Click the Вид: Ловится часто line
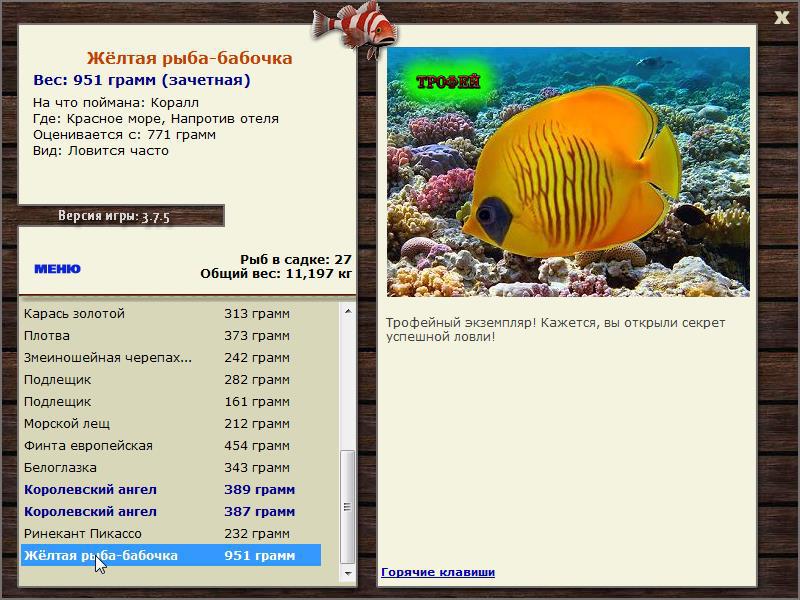Screen dimensions: 800x600 [x=101, y=151]
